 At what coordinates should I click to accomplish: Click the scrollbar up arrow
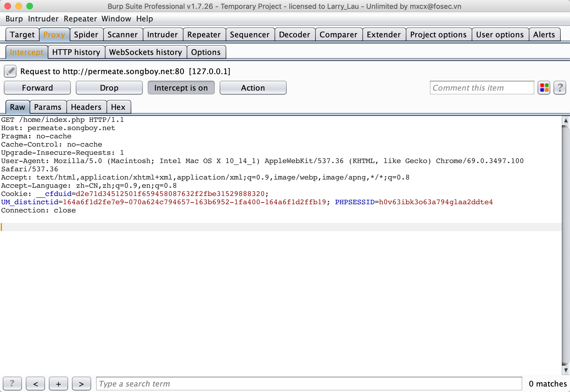pos(566,121)
